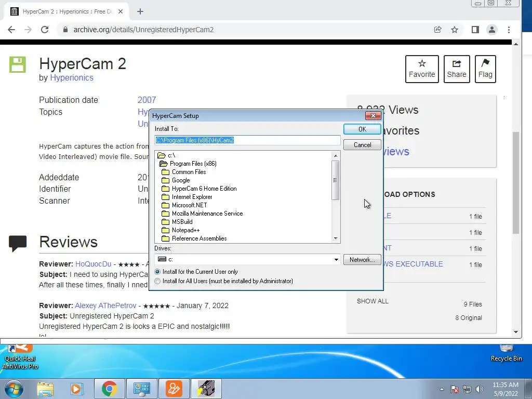Open the WS EXECUTABLE download link

413,264
